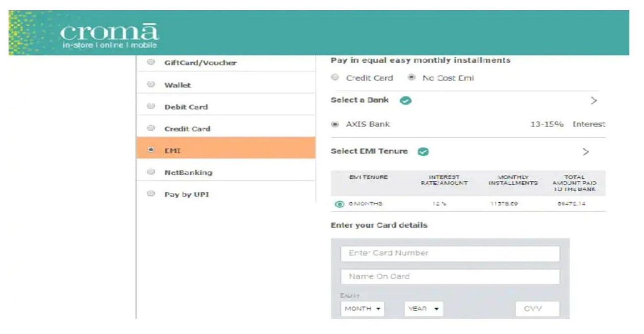Screen dimensions: 644x334
Task: Expand the Select a Bank section arrow
Action: (593, 101)
